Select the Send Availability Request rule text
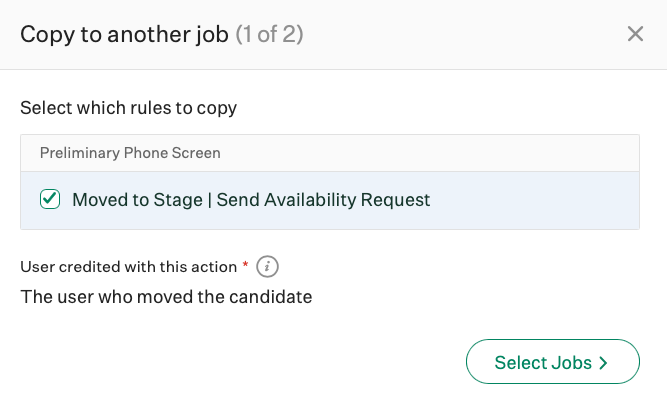The height and width of the screenshot is (408, 667). click(x=323, y=200)
